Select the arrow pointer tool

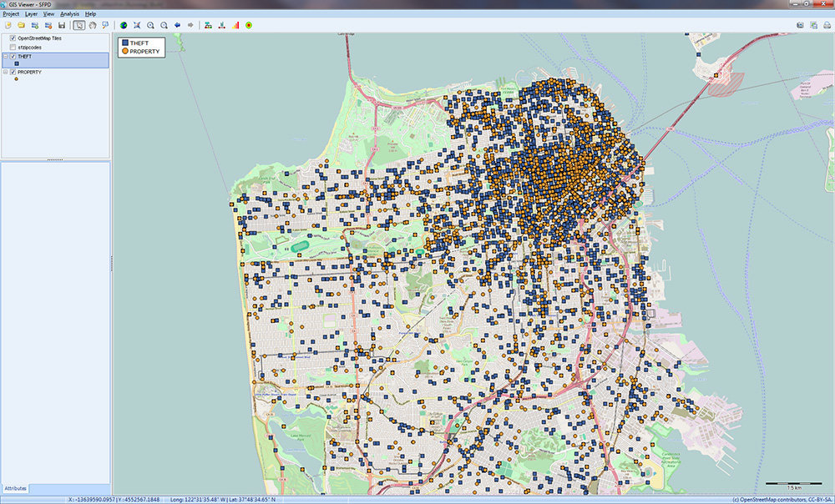pos(78,25)
